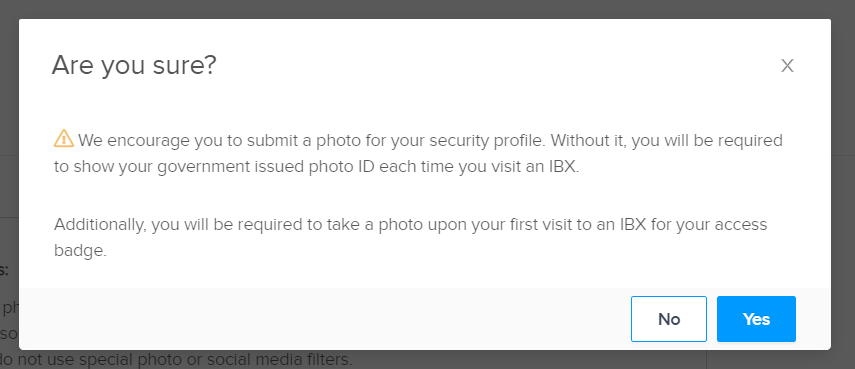Click dimmed area below the Yes button
Screen dimensions: 855x369
756,360
